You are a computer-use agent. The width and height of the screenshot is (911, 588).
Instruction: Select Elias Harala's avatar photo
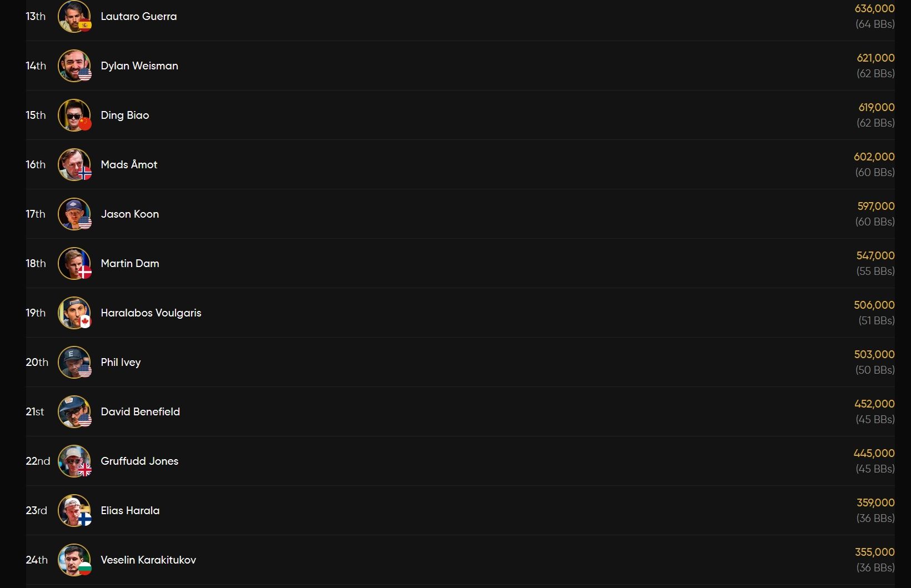(x=73, y=510)
